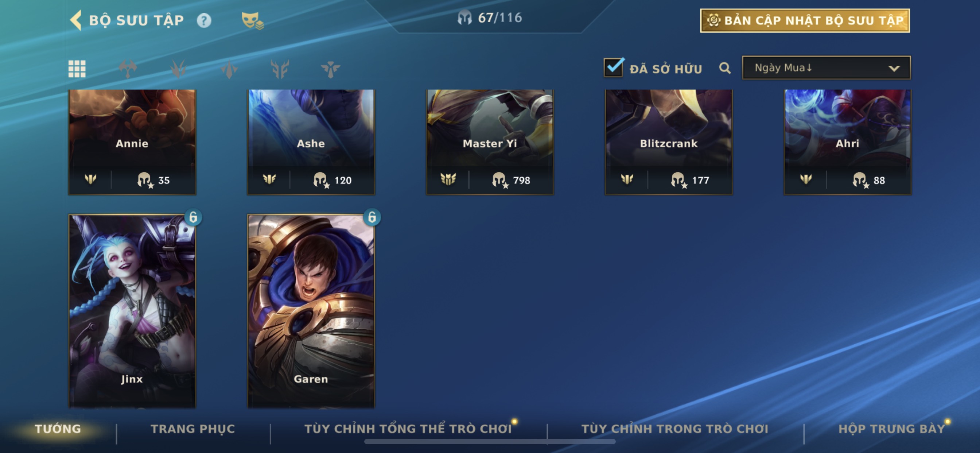Uncheck the Đã Sở Hữu checkbox

pyautogui.click(x=613, y=67)
